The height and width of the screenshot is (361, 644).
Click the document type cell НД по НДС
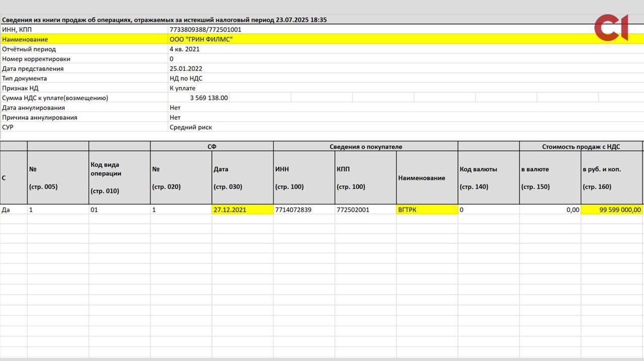tap(186, 78)
